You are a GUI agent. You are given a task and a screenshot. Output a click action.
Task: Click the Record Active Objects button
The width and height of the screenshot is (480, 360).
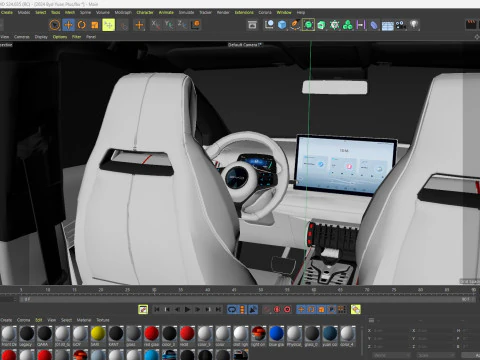pos(277,310)
